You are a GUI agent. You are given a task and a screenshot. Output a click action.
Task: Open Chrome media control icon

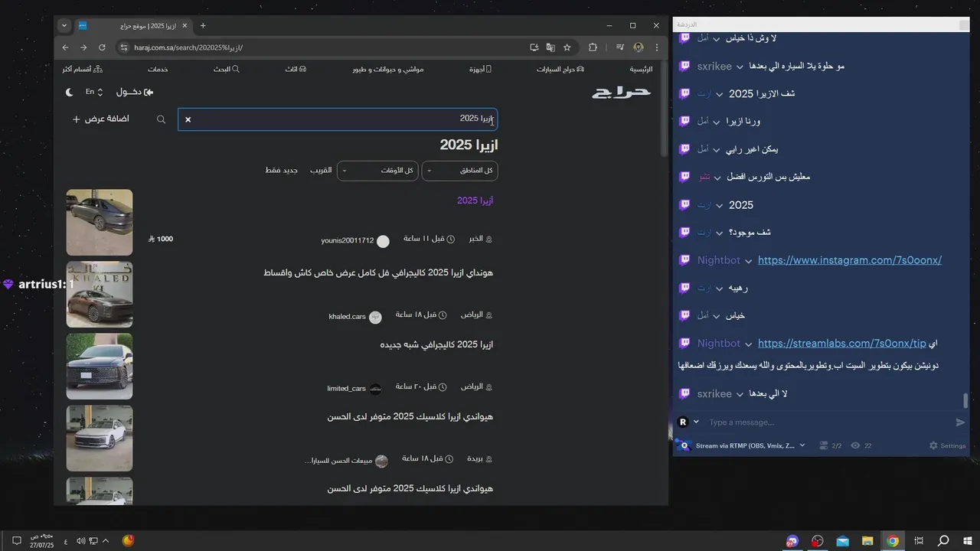tap(619, 47)
